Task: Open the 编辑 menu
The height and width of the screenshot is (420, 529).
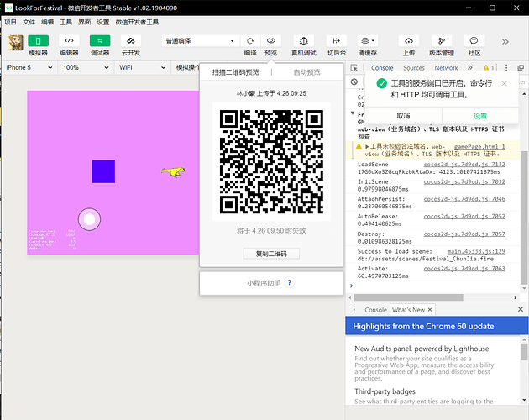Action: (x=48, y=23)
